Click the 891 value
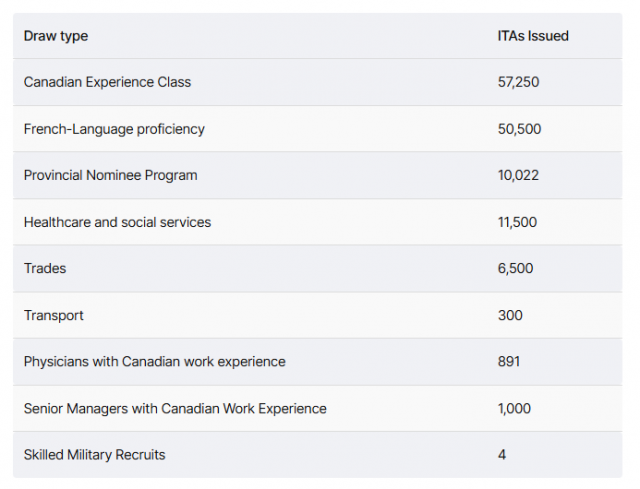This screenshot has width=640, height=489. (509, 362)
